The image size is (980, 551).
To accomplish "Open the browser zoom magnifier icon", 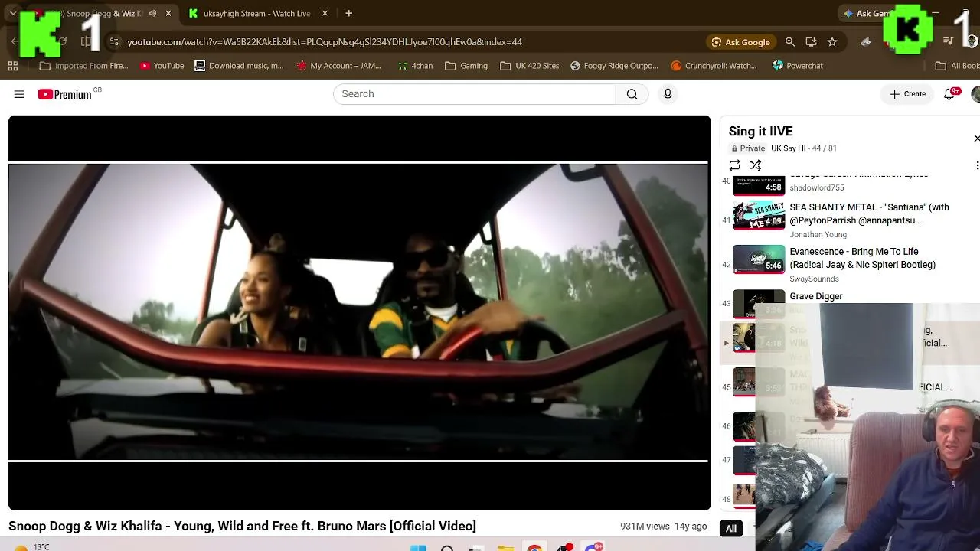I will pyautogui.click(x=790, y=42).
